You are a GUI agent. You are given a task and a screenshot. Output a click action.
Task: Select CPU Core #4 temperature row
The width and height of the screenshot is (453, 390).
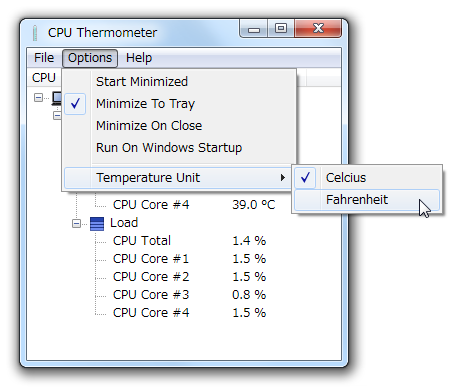point(194,205)
